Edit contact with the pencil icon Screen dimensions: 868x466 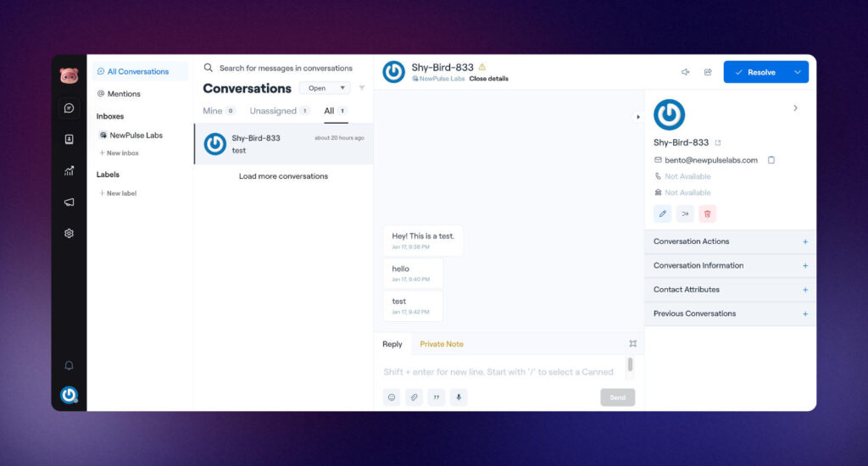pyautogui.click(x=663, y=214)
